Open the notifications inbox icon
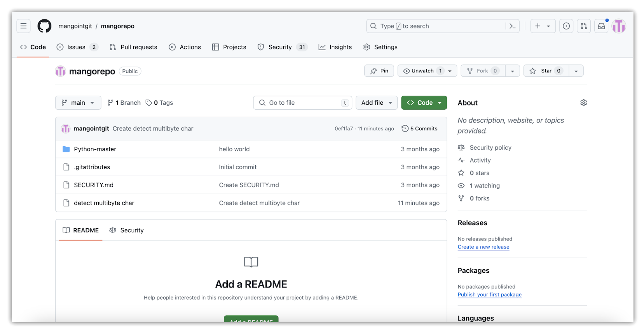 pyautogui.click(x=601, y=26)
